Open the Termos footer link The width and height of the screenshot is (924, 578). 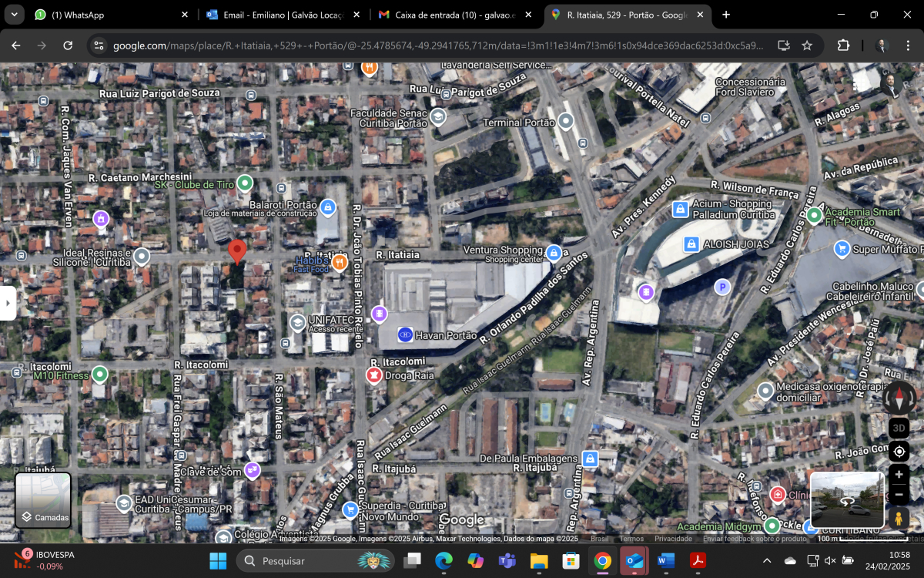(631, 539)
